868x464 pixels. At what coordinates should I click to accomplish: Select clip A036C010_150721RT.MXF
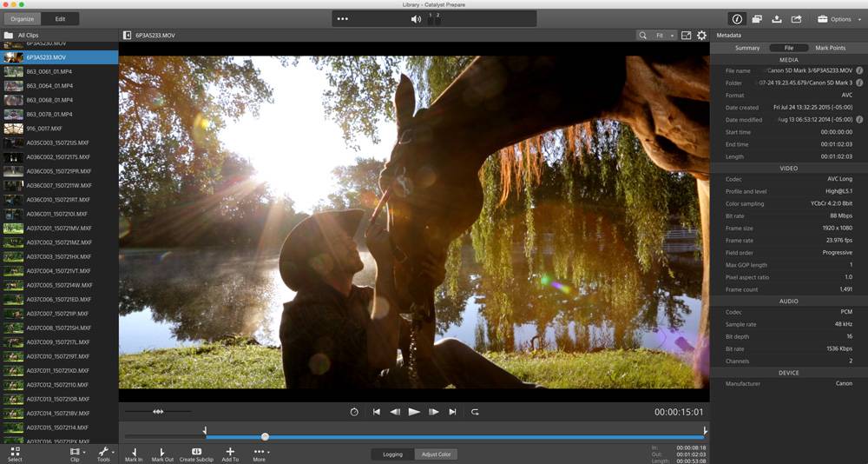pyautogui.click(x=59, y=200)
